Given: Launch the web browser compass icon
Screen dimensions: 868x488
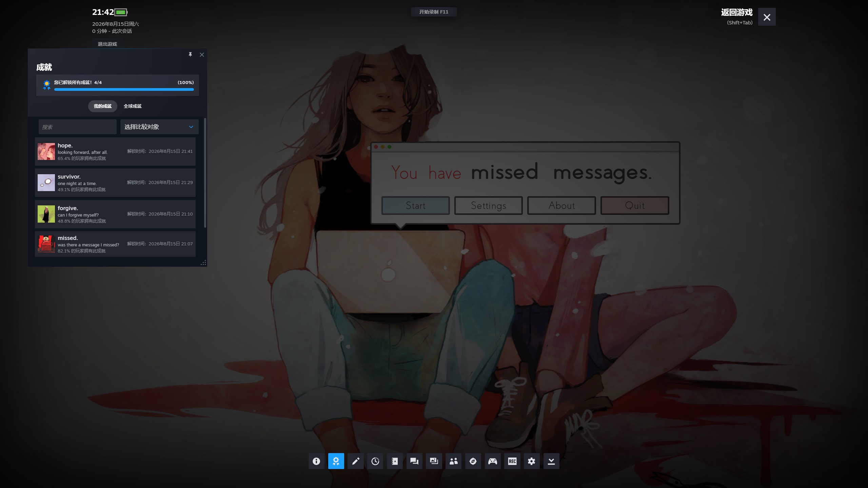Looking at the screenshot, I should coord(473,461).
